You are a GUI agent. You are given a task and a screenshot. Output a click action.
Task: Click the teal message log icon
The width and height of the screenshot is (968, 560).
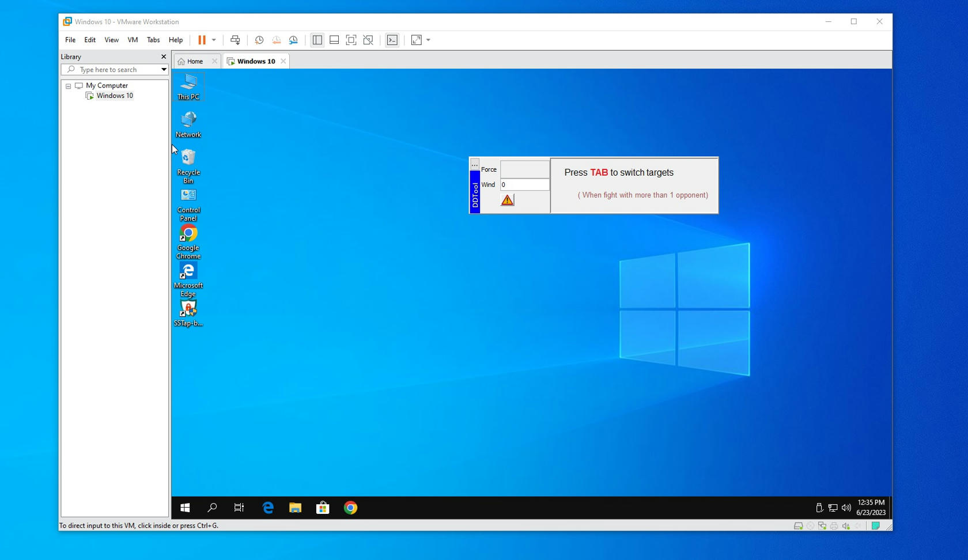pos(875,526)
